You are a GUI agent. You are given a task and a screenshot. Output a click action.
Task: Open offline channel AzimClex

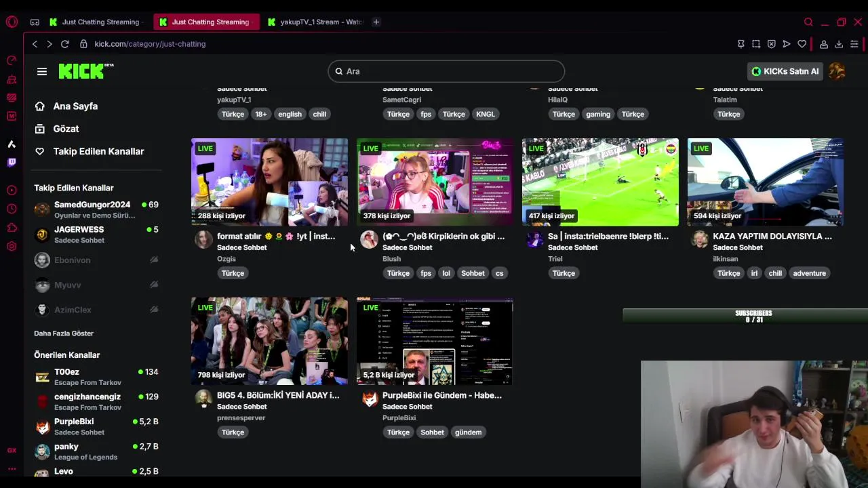(x=96, y=310)
